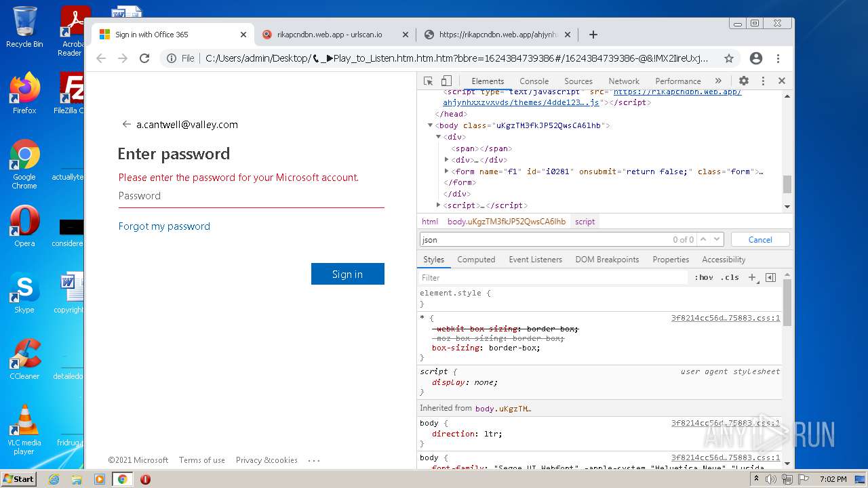Open new tab plus button
The width and height of the screenshot is (868, 488).
tap(593, 35)
